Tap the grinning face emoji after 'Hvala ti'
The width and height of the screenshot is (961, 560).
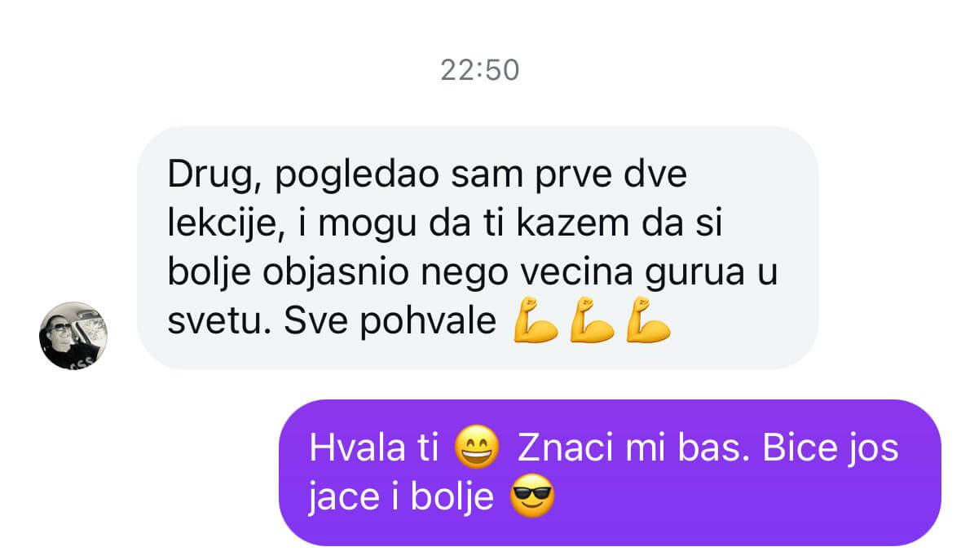477,447
